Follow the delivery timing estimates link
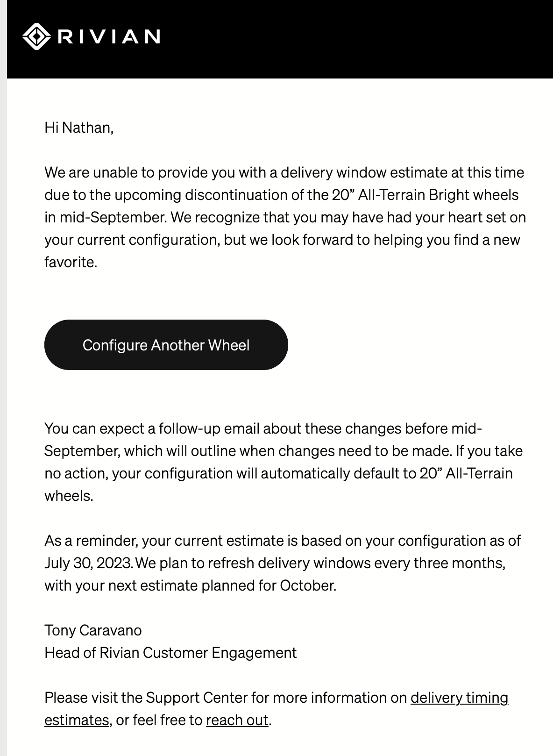This screenshot has width=553, height=756. click(276, 709)
